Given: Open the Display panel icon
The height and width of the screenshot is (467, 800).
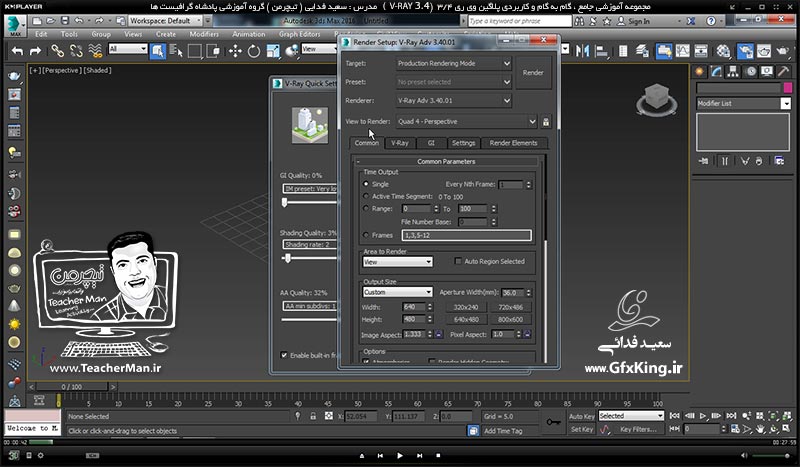Looking at the screenshot, I should coord(767,71).
